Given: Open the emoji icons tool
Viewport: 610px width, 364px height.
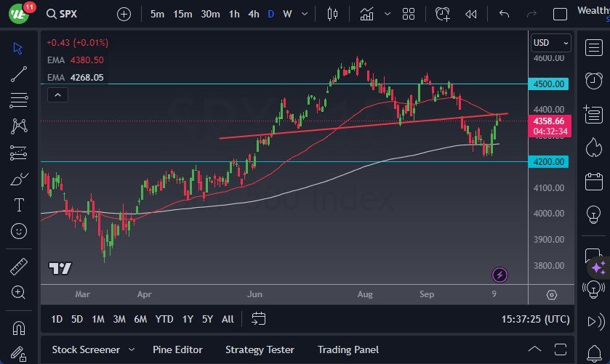Looking at the screenshot, I should 19,231.
